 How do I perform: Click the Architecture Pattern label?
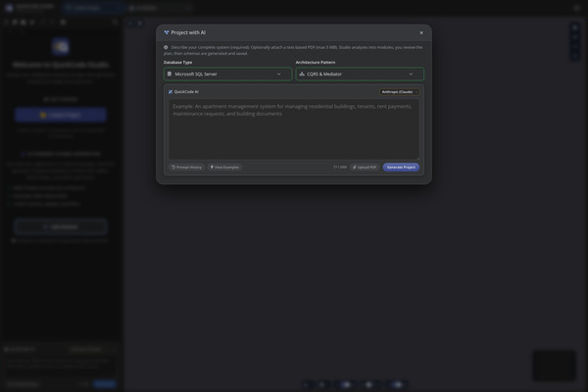tap(316, 63)
